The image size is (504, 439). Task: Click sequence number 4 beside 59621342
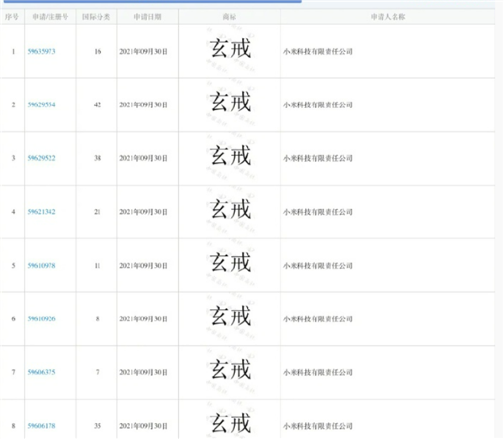[x=13, y=212]
